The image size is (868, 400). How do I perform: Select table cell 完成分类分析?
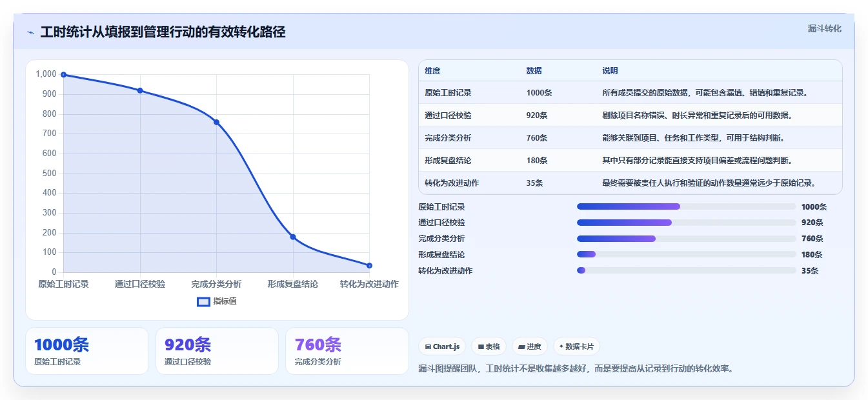[448, 138]
